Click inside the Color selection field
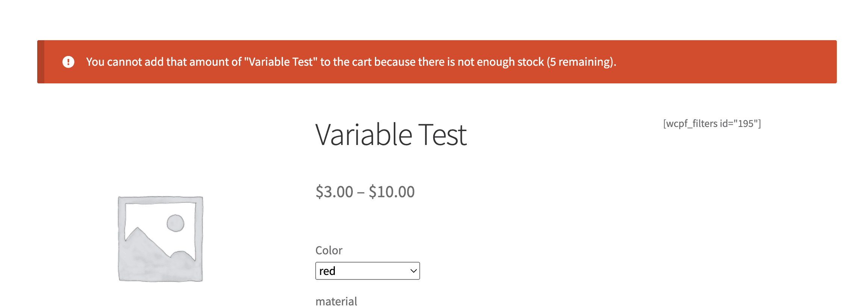The image size is (868, 308). click(367, 270)
